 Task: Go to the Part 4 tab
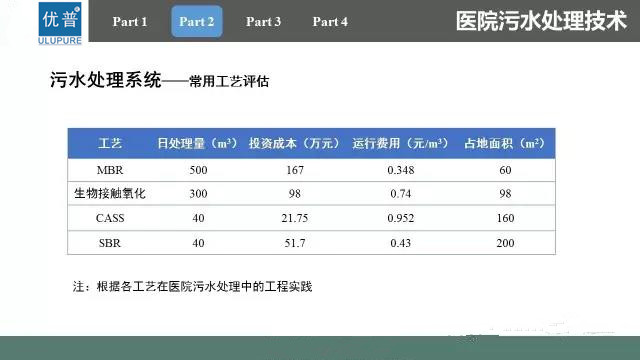point(330,22)
